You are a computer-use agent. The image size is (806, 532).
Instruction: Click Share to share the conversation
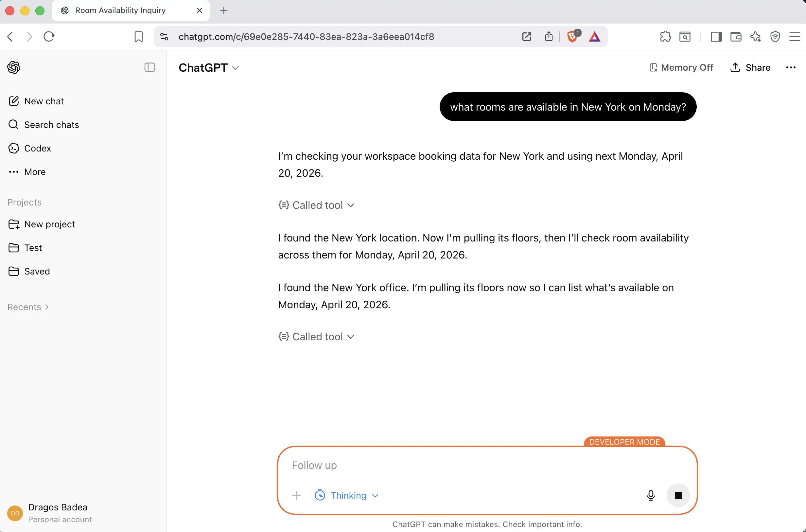pyautogui.click(x=750, y=67)
